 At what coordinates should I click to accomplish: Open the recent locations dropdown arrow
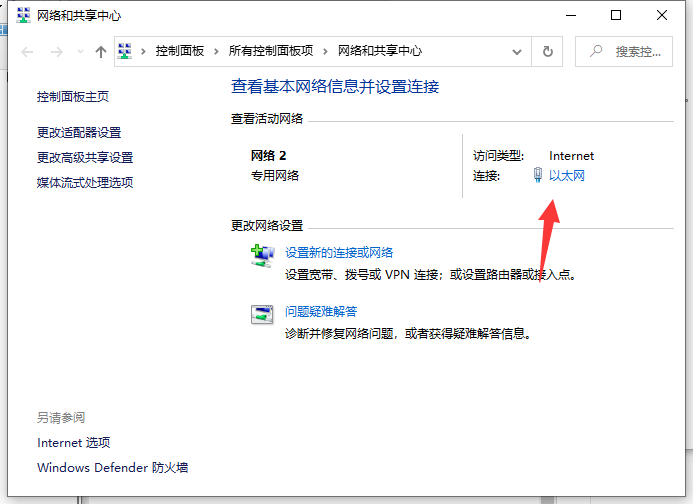79,52
